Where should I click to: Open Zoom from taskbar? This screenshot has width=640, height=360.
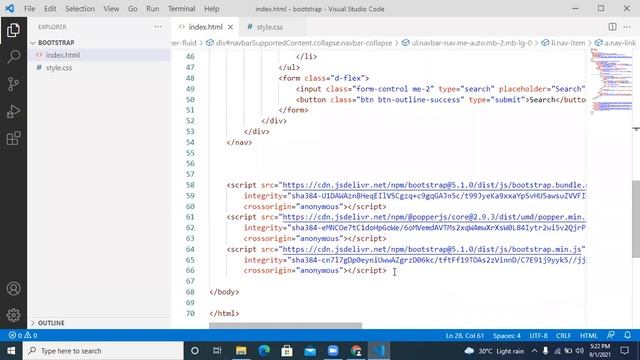click(x=333, y=351)
